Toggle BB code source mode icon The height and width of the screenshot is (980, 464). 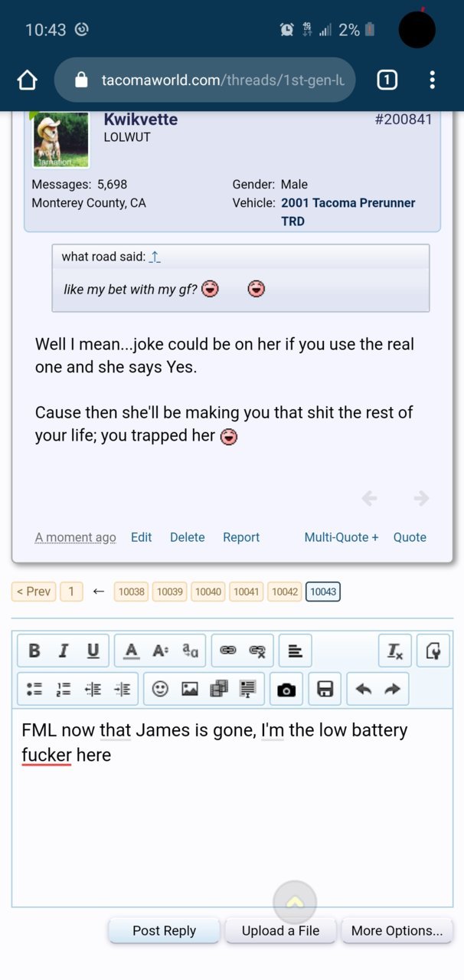(433, 651)
